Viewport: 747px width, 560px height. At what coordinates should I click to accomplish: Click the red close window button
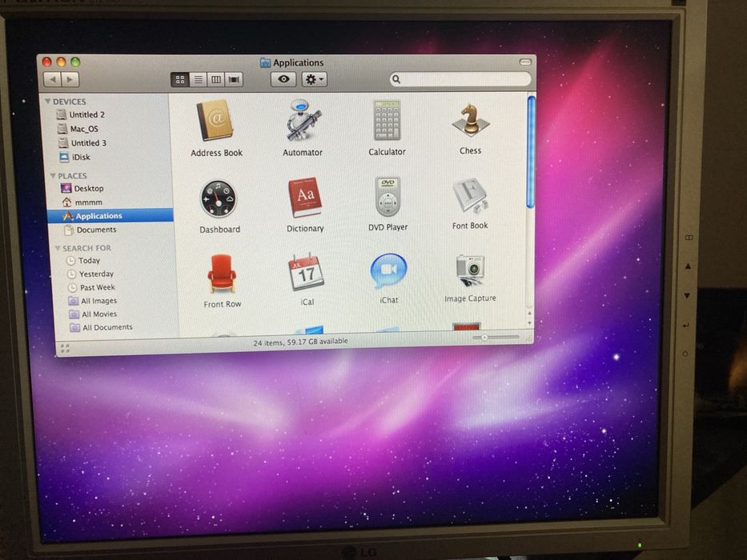tap(46, 62)
